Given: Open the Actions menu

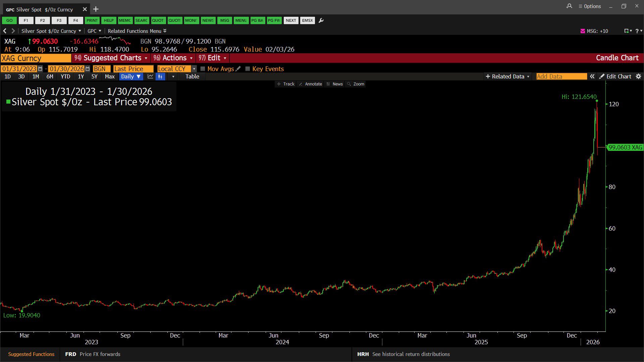Looking at the screenshot, I should pos(173,58).
